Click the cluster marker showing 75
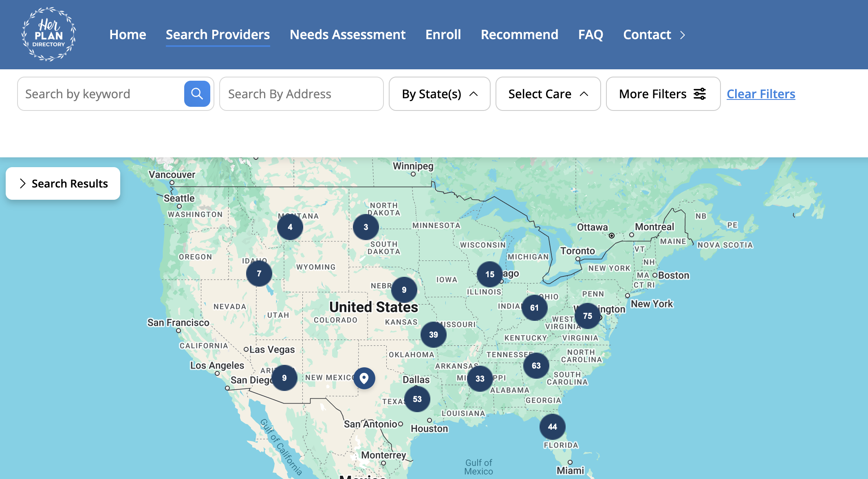The width and height of the screenshot is (868, 479). pos(587,316)
